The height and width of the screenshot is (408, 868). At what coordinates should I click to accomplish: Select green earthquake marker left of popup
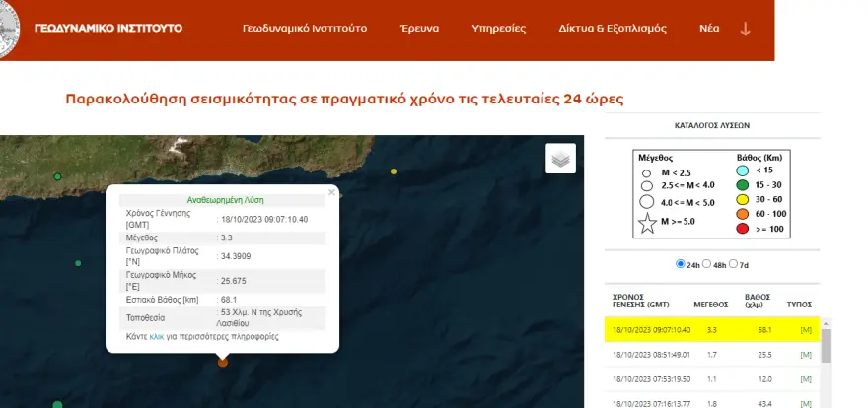point(78,263)
